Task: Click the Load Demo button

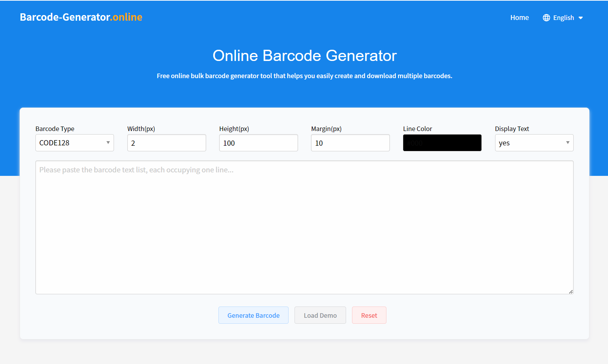Action: pos(320,315)
